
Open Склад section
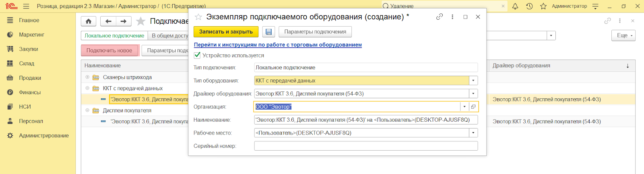(x=27, y=63)
